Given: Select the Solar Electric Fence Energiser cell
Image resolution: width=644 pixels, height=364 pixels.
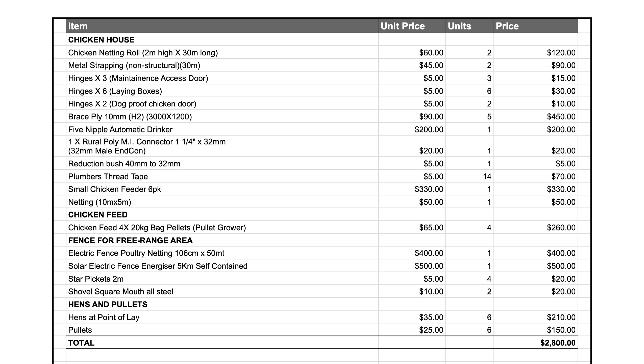Looking at the screenshot, I should click(x=158, y=266).
